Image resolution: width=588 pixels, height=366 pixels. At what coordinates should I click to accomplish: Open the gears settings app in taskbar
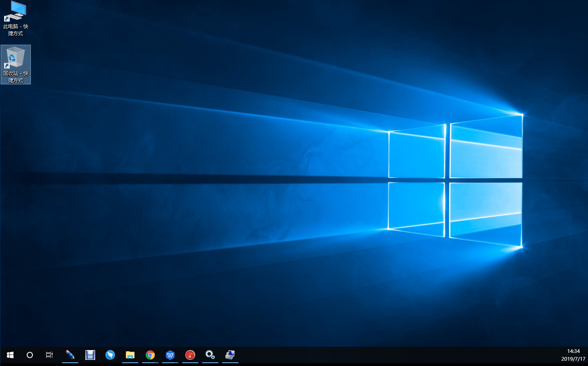[x=210, y=355]
